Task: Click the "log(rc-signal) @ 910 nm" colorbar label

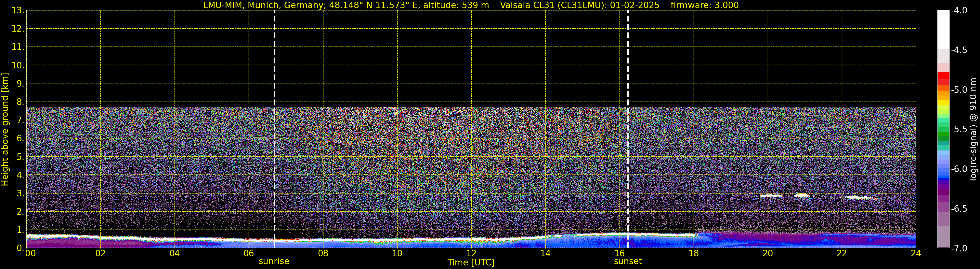Action: pos(973,130)
